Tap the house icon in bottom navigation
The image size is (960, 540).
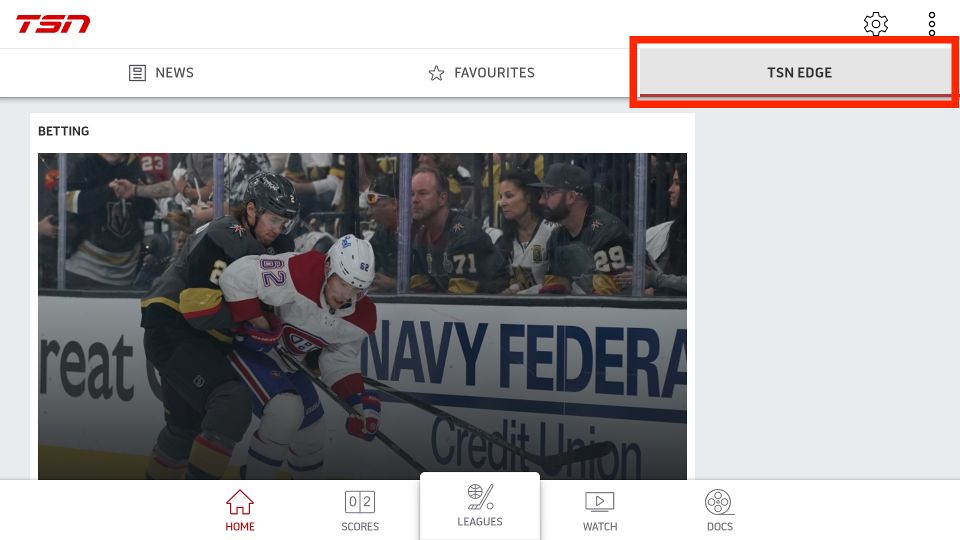240,502
